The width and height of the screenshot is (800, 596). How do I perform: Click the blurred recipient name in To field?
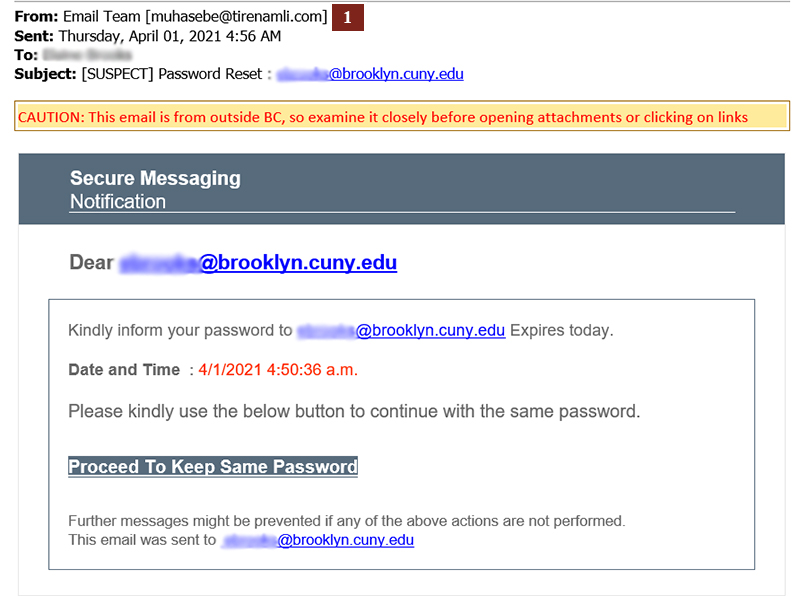tap(87, 55)
